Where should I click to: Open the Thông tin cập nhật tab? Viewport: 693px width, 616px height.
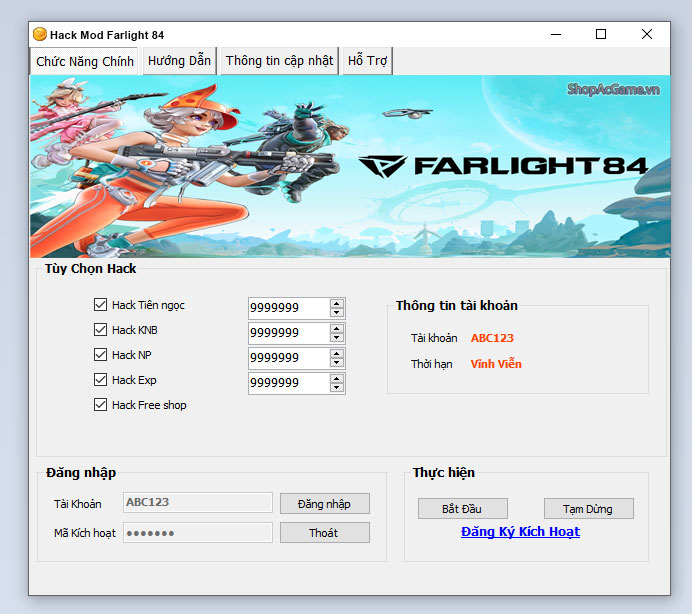coord(279,61)
